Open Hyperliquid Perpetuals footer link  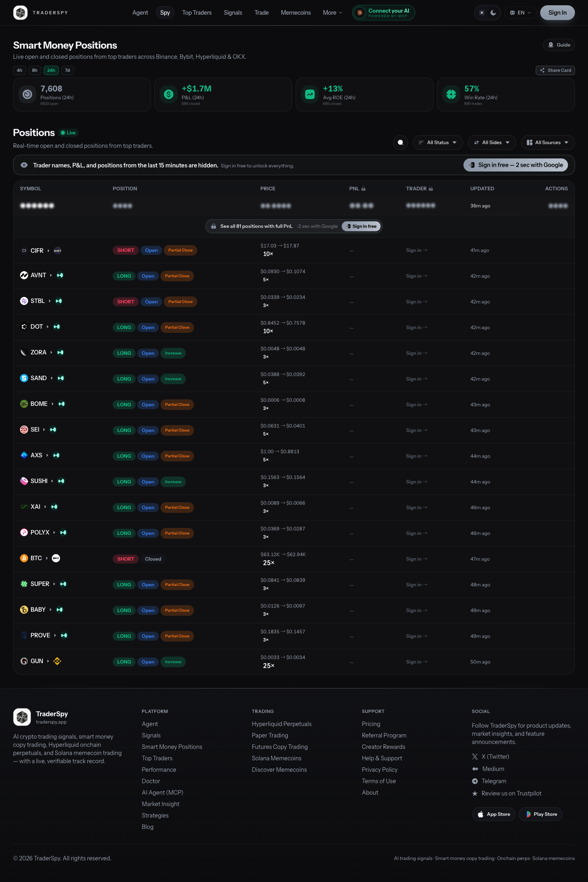point(282,724)
